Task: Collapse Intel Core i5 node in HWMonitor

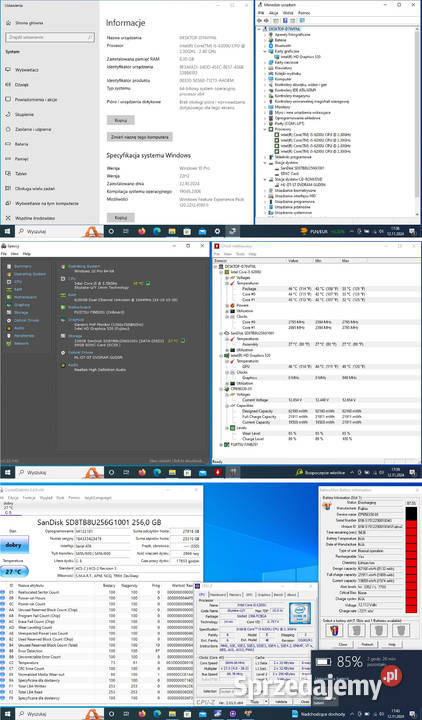Action: 221,272
